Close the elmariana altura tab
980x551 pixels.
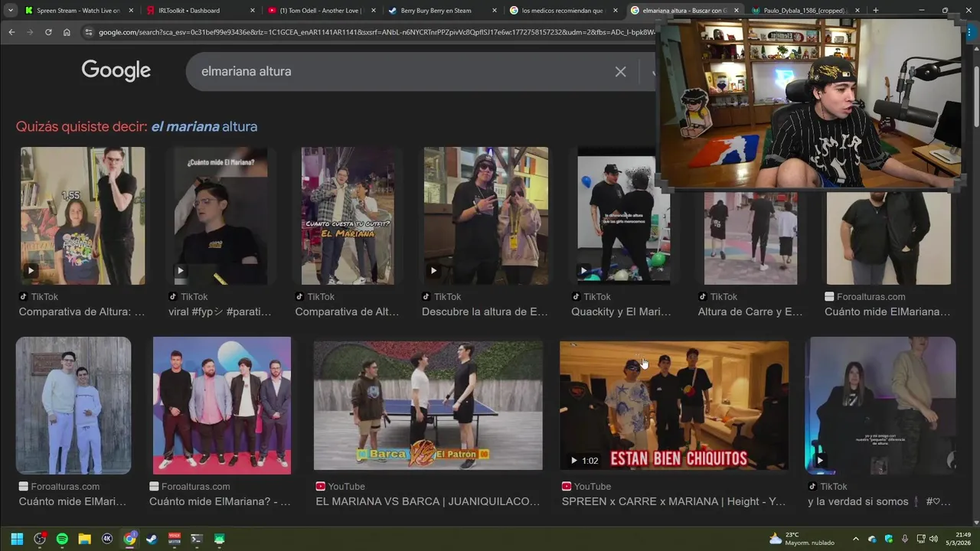737,11
